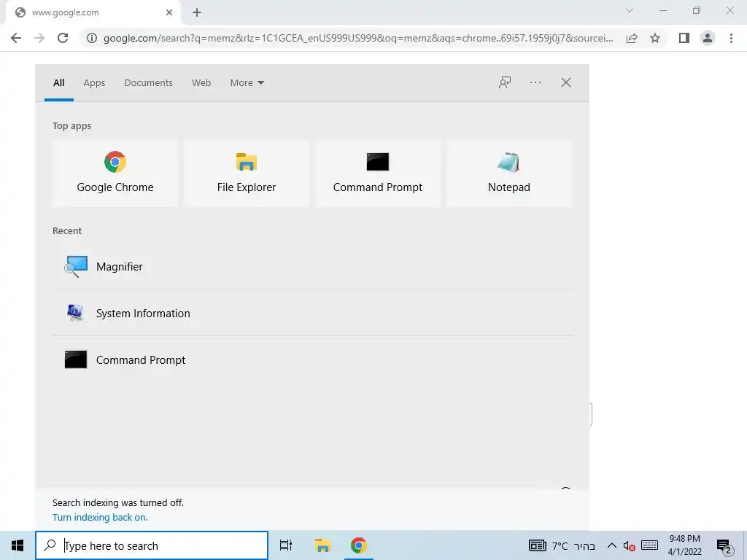747x560 pixels.
Task: Open Chrome three-dot menu
Action: (x=731, y=38)
